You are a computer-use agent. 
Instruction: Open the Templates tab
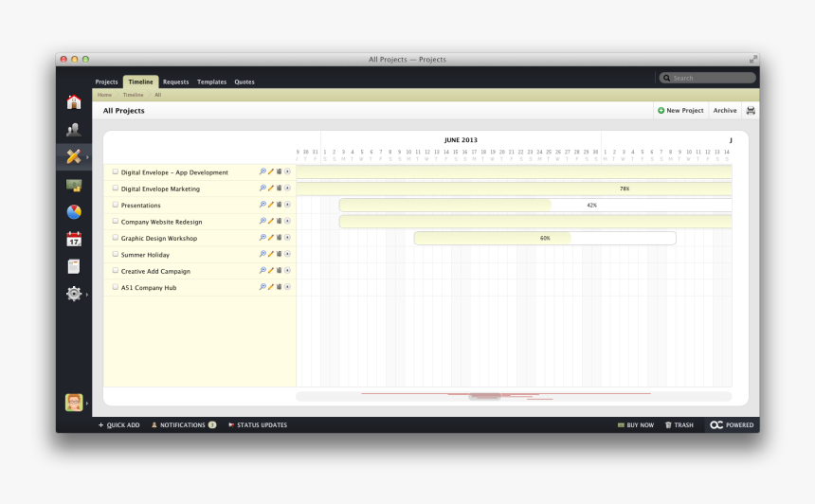(211, 82)
